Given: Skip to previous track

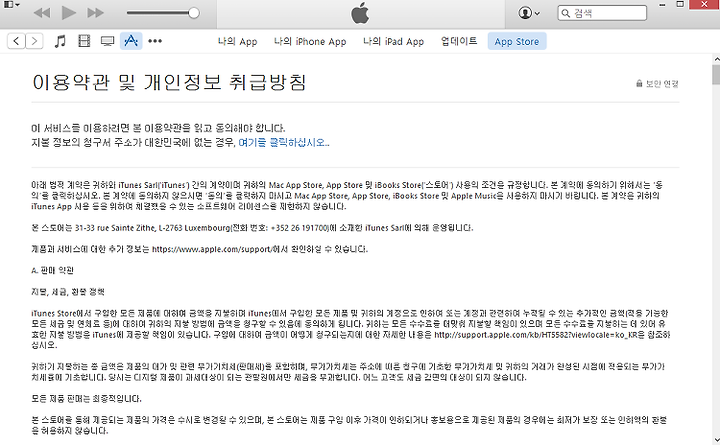Looking at the screenshot, I should click(42, 13).
